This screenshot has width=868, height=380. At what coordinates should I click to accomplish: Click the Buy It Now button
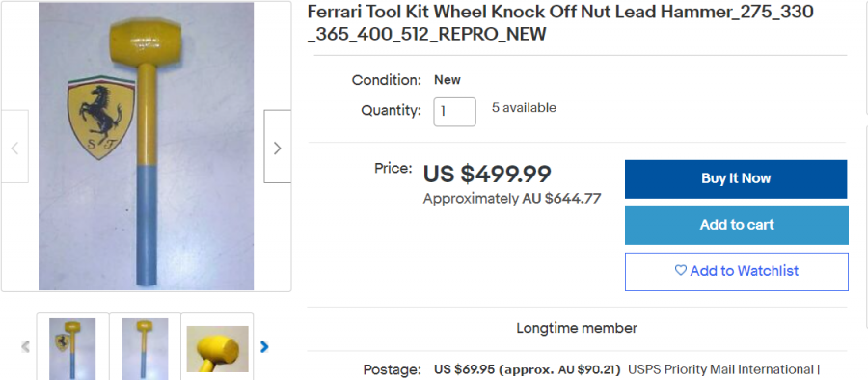tap(736, 179)
